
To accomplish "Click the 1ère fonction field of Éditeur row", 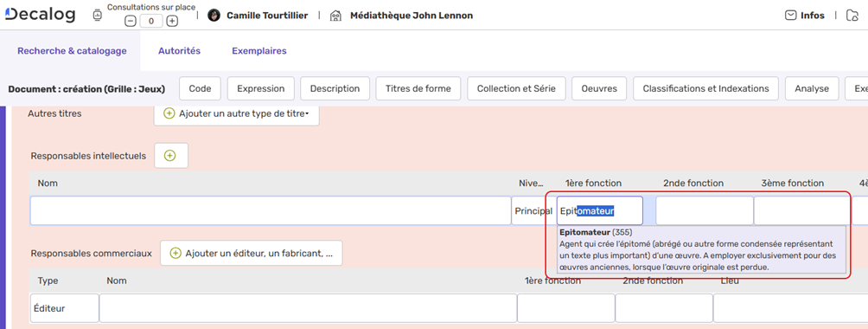I will click(x=566, y=308).
